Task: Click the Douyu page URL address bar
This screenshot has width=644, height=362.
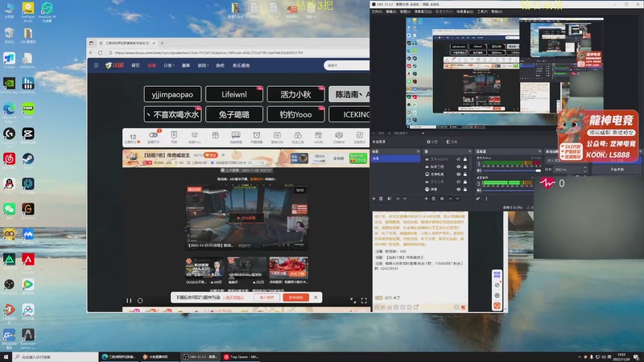Action: (x=238, y=52)
